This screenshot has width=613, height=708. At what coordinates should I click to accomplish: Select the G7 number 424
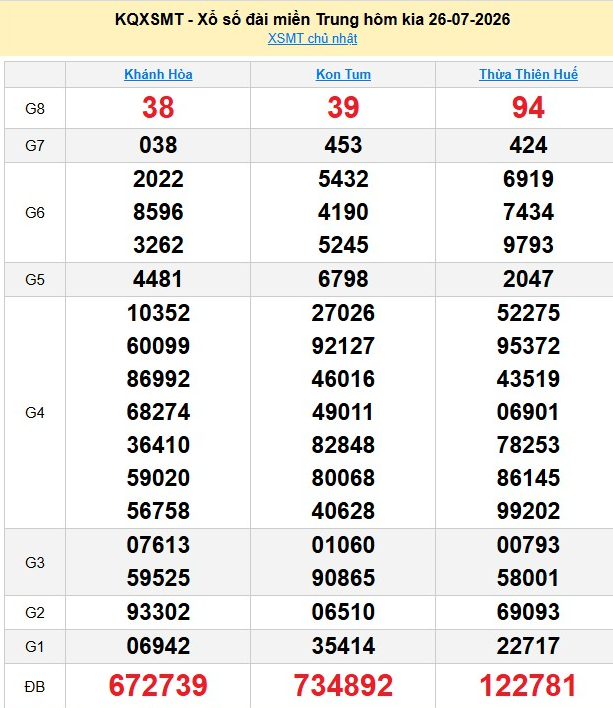point(528,145)
